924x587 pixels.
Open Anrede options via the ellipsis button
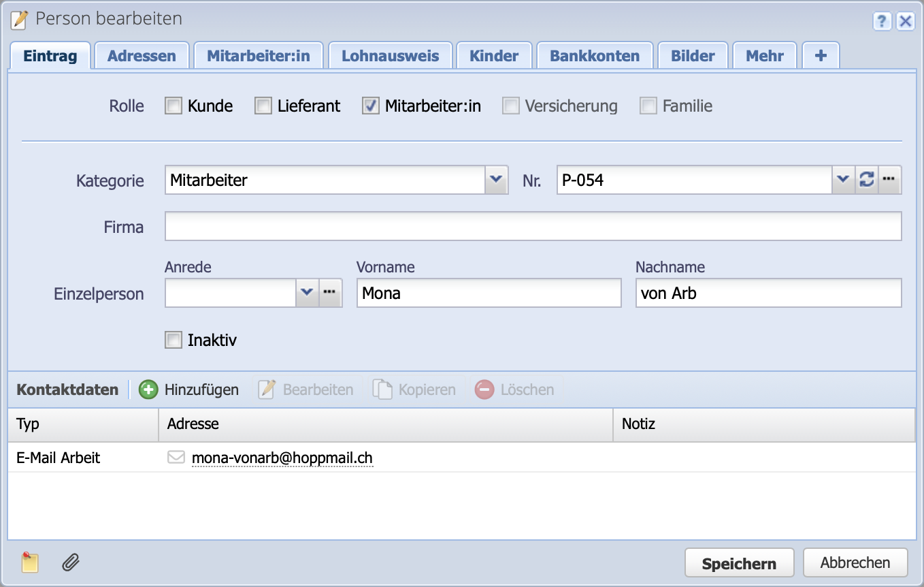pos(330,293)
